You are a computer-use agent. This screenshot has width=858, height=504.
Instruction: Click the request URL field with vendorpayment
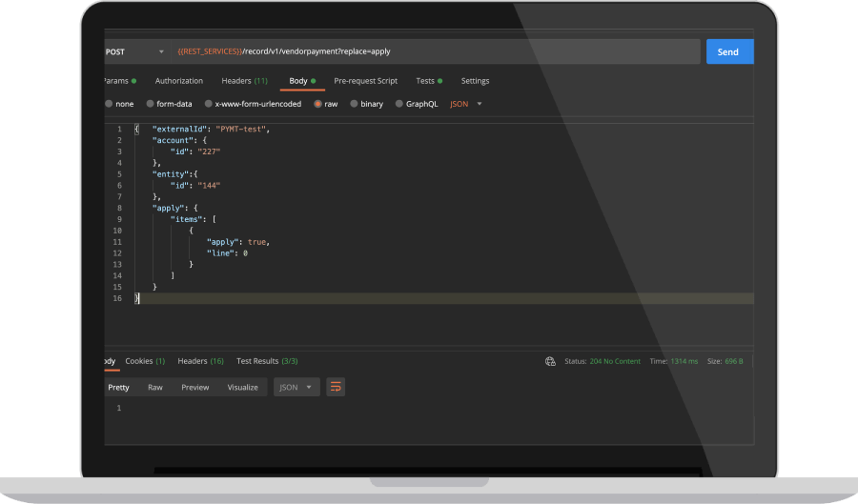coord(436,51)
